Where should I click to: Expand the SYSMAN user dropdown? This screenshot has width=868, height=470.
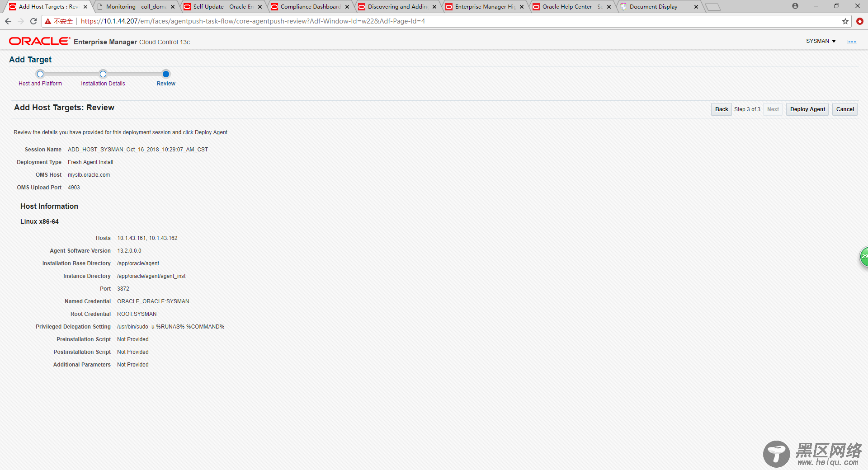[821, 41]
